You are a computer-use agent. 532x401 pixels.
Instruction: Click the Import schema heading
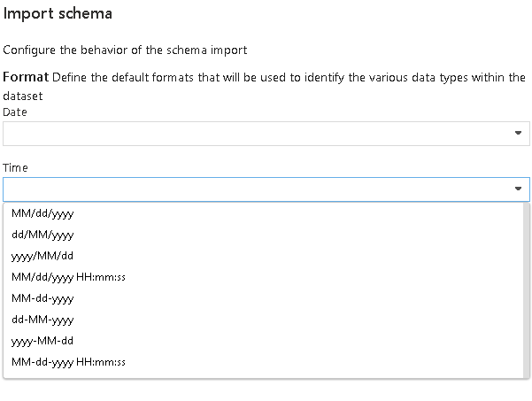tap(58, 14)
